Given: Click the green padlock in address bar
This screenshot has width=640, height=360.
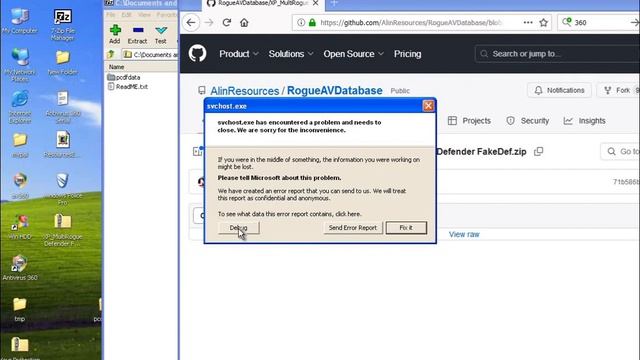Looking at the screenshot, I should coord(312,22).
